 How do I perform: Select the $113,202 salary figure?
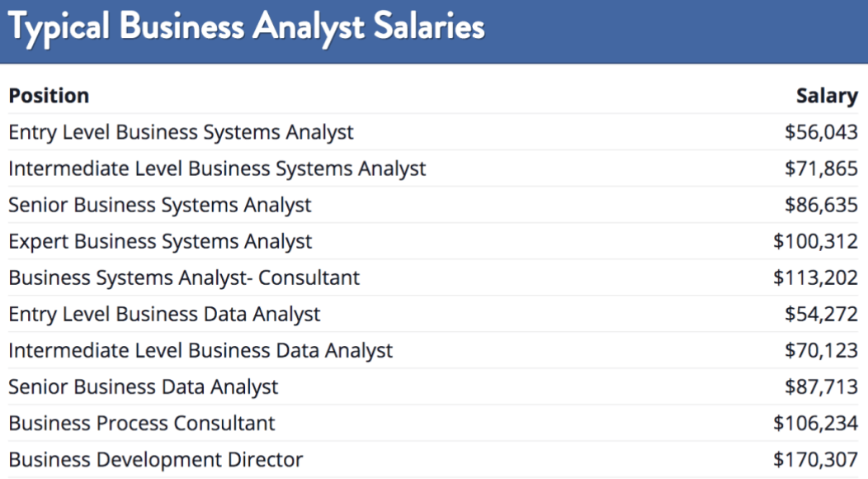tap(816, 277)
